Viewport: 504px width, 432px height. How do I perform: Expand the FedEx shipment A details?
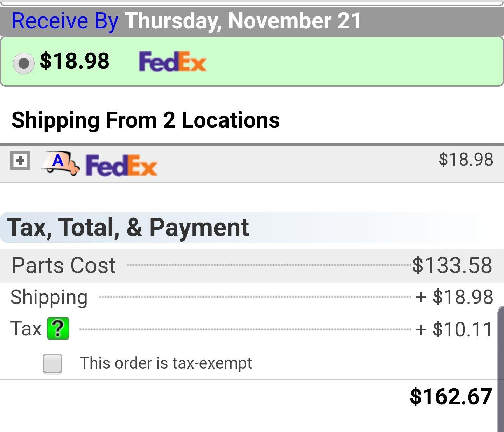[x=20, y=161]
